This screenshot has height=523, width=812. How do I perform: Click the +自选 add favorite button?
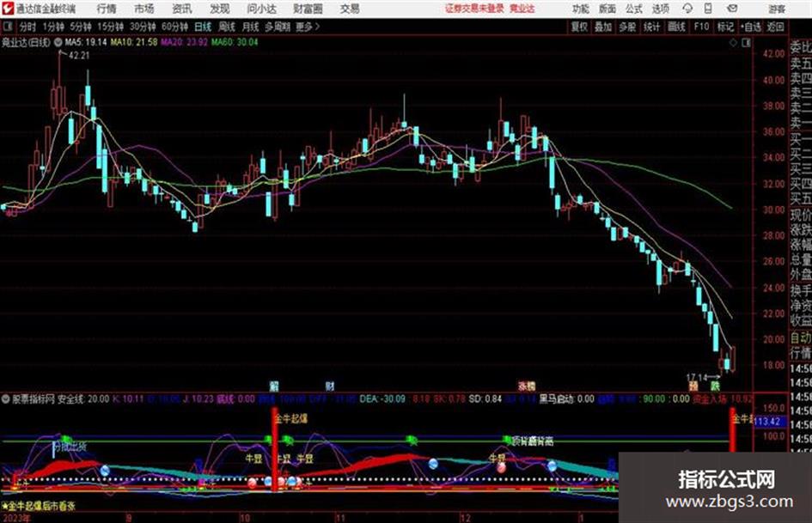pyautogui.click(x=751, y=27)
